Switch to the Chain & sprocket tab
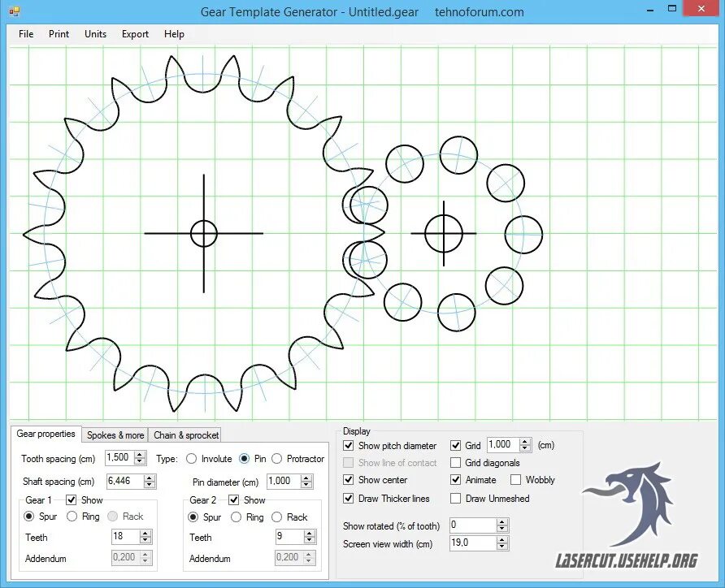This screenshot has height=588, width=725. coord(185,435)
